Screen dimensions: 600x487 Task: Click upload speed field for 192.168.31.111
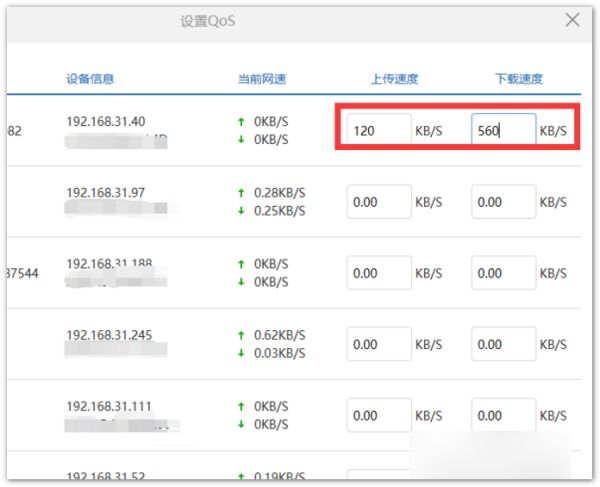click(x=379, y=415)
